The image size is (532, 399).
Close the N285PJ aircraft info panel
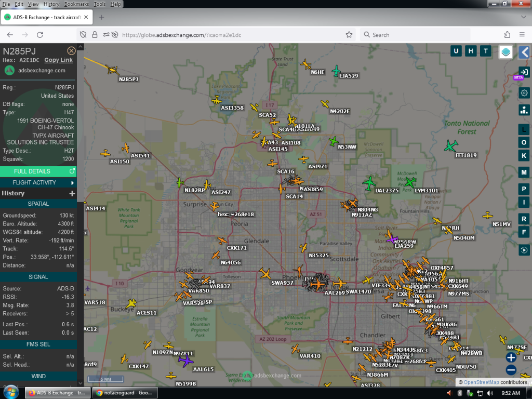tap(71, 51)
